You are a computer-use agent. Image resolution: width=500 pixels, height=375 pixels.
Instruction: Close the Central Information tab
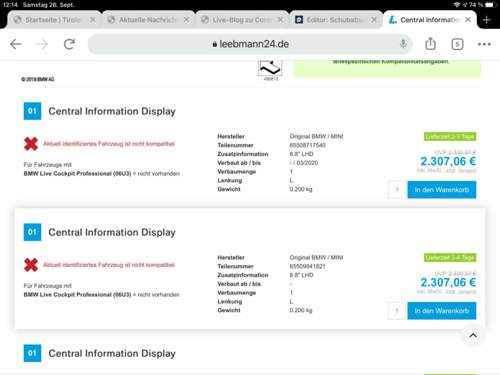468,20
